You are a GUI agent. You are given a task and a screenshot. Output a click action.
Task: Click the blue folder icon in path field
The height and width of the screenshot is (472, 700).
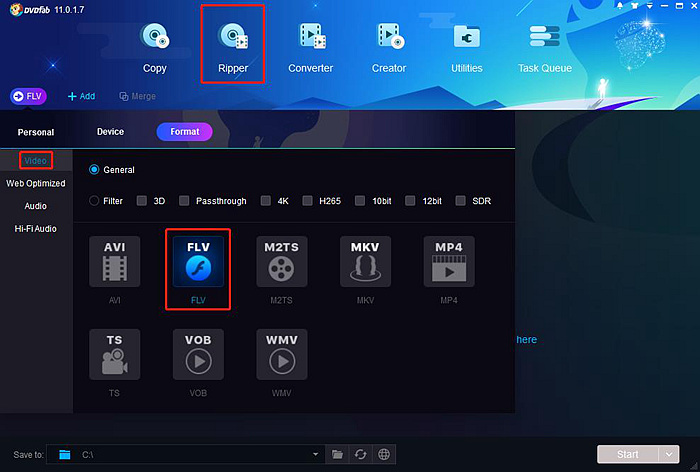click(65, 455)
